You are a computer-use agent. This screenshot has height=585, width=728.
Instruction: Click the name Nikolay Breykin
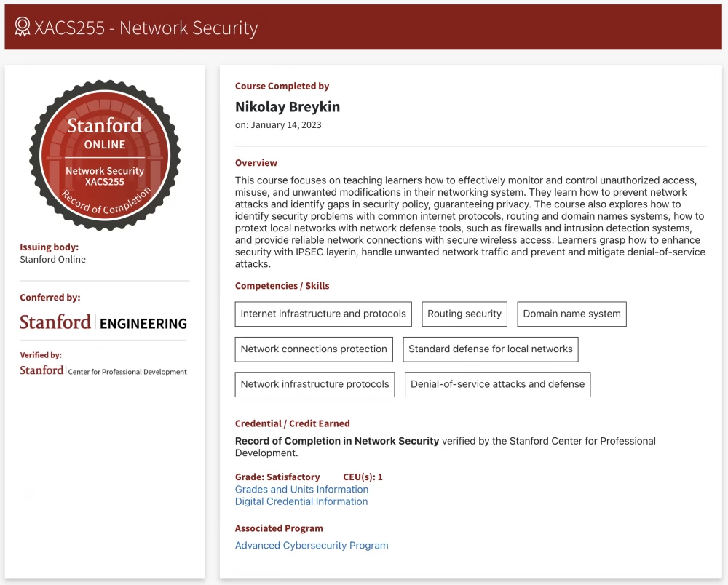coord(288,107)
